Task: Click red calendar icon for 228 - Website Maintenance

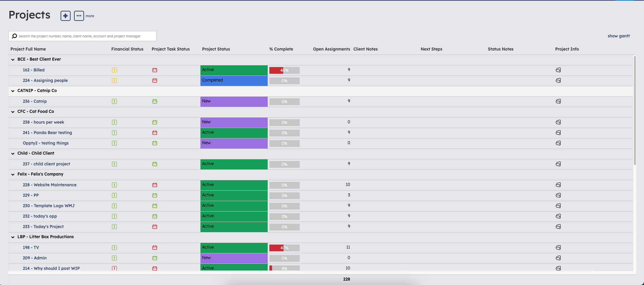Action: tap(155, 185)
